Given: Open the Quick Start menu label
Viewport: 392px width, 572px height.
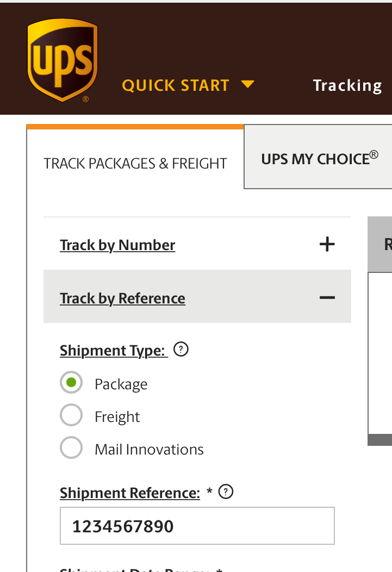Looking at the screenshot, I should coord(176,85).
